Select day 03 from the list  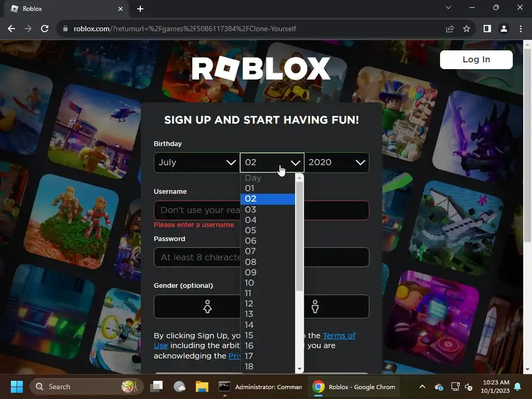[268, 209]
